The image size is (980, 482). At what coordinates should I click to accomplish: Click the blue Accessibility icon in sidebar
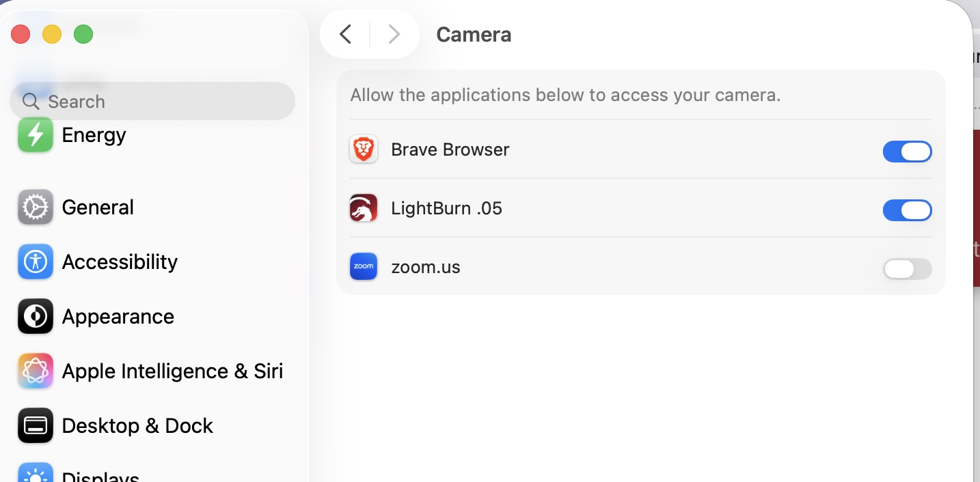point(36,262)
